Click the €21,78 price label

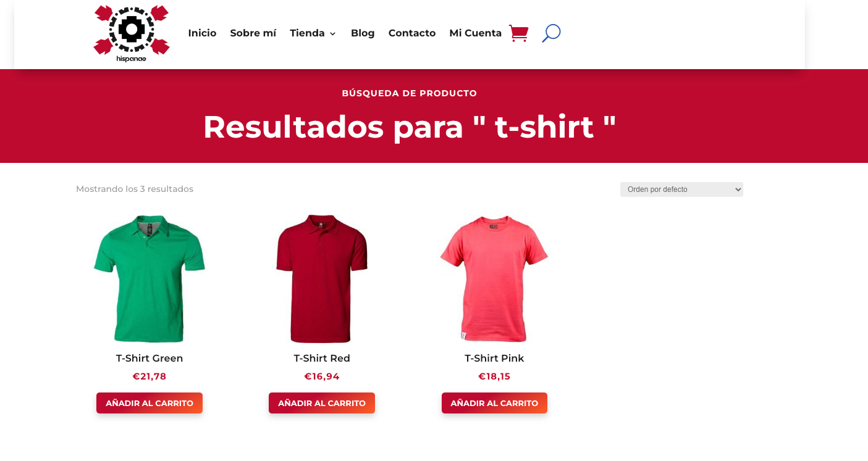(150, 376)
